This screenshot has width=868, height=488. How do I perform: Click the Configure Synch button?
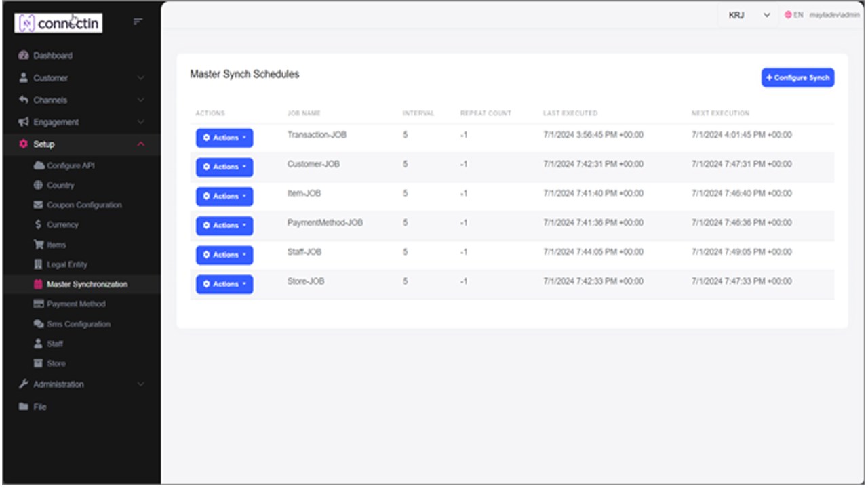[x=797, y=78]
